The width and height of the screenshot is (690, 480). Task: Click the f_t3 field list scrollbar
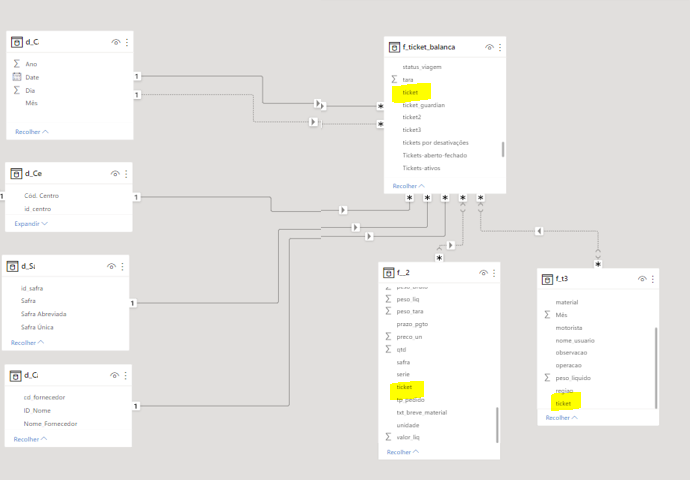point(656,368)
